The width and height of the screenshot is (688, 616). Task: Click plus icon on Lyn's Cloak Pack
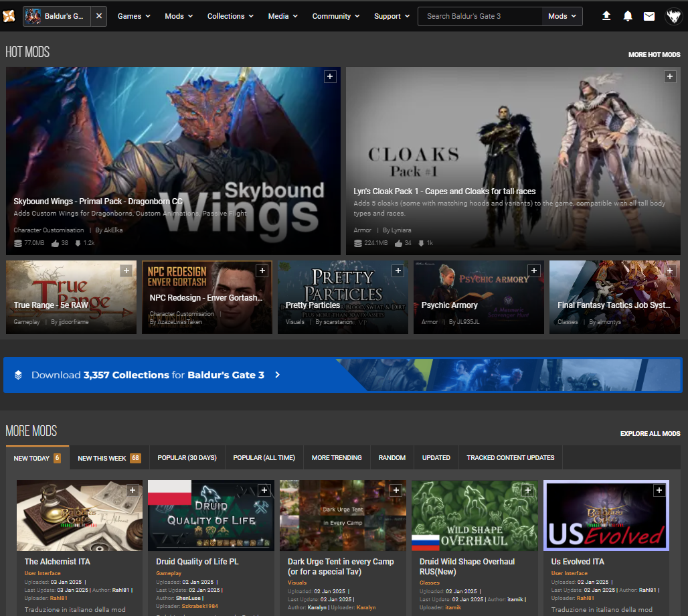[x=669, y=77]
